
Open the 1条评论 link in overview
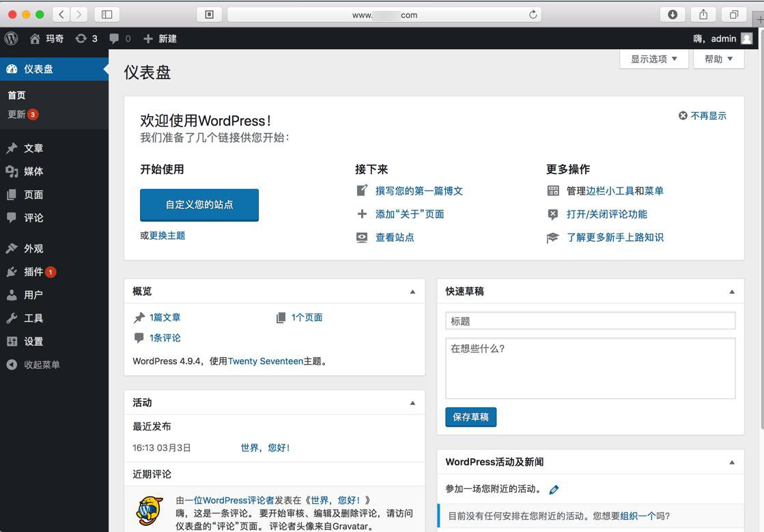pos(165,337)
